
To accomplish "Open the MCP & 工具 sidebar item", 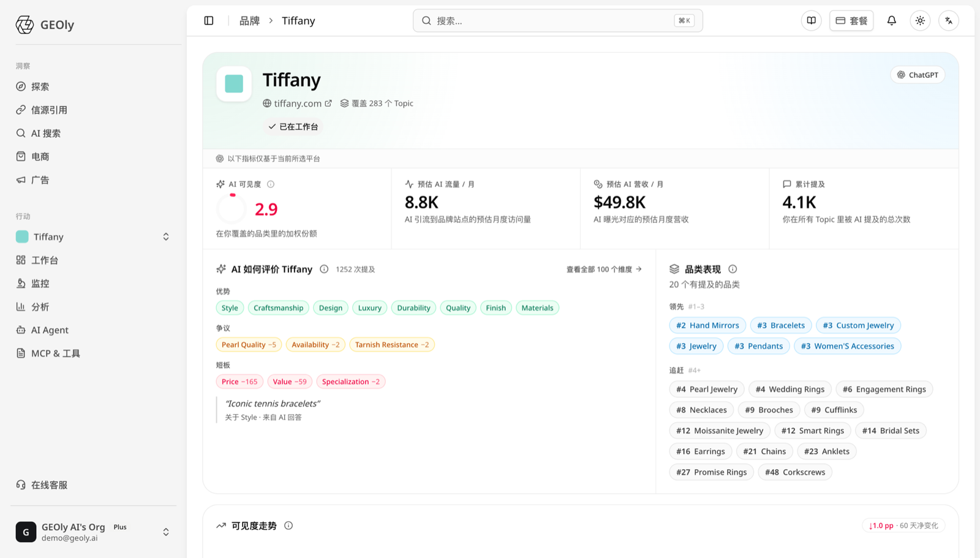I will [x=93, y=353].
